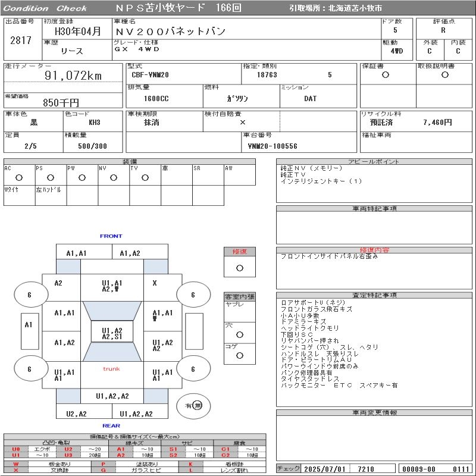The image size is (476, 476).
Task: Select the first registration H30年04月
Action: point(77,31)
